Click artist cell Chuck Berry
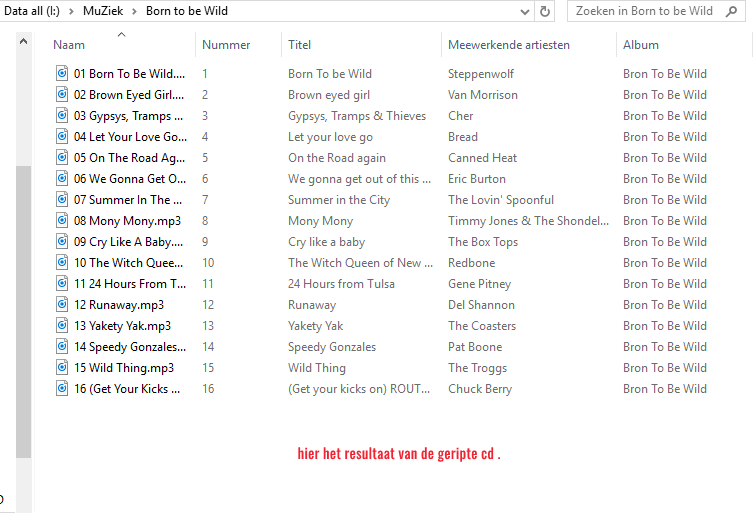The image size is (753, 513). (x=480, y=389)
